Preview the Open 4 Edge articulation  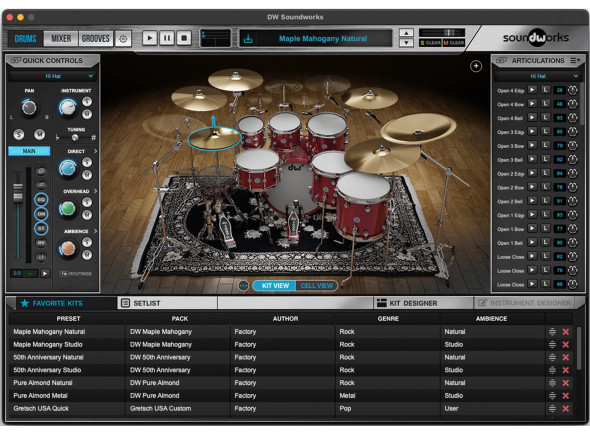pos(532,90)
